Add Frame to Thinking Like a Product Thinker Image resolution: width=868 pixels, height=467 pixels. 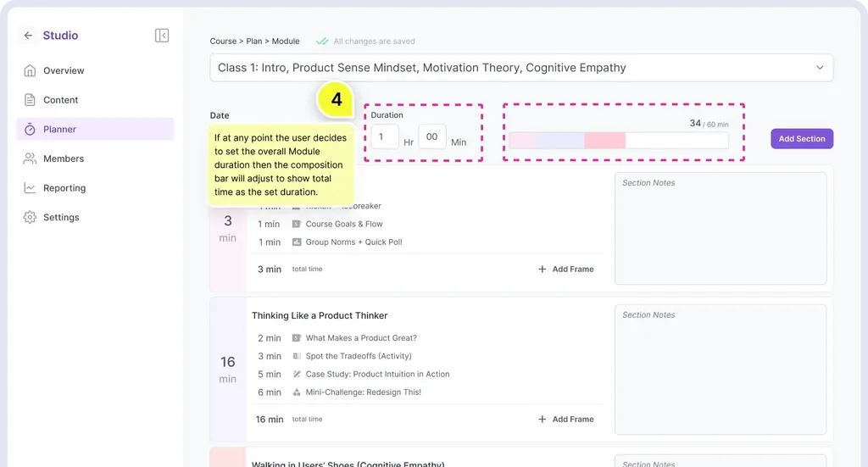565,419
